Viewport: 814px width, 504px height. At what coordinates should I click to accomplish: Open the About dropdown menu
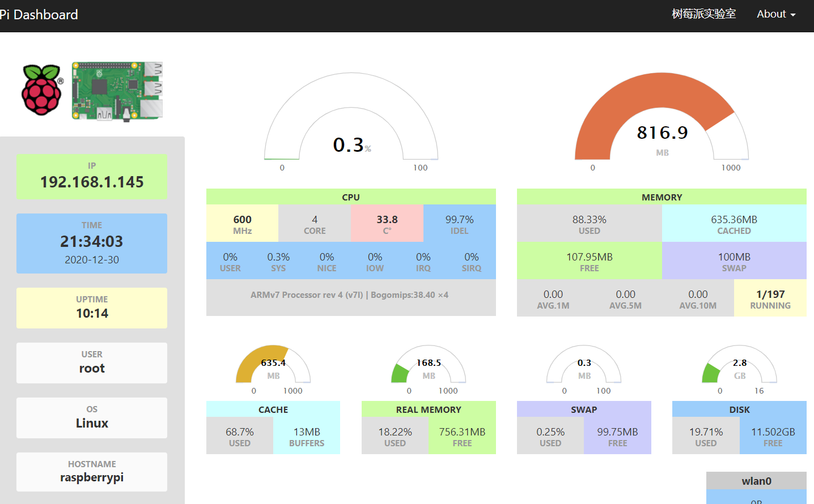pos(775,15)
